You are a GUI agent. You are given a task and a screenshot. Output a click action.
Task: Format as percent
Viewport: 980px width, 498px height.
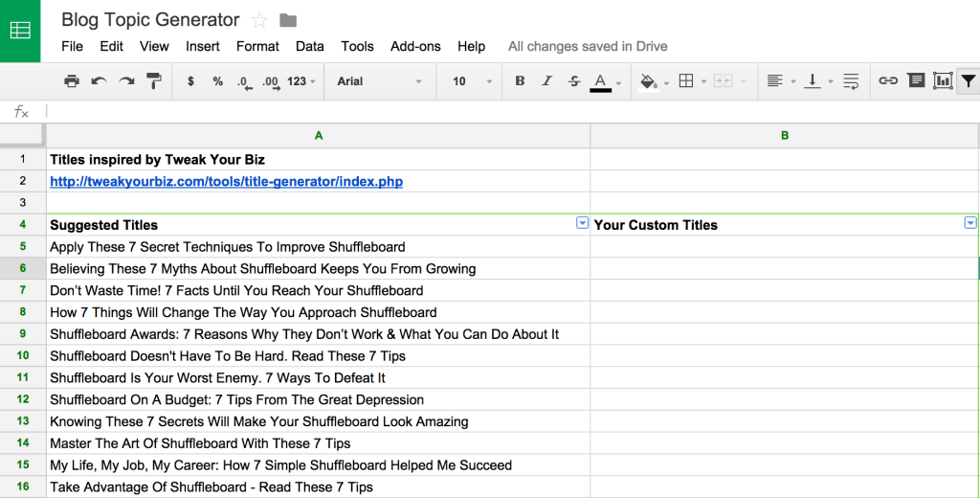coord(217,81)
